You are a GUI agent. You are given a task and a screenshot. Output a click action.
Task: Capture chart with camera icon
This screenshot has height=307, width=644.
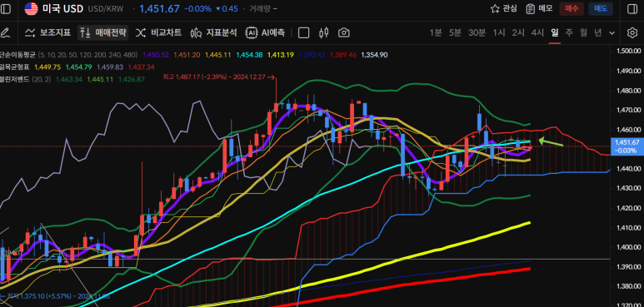click(x=344, y=32)
